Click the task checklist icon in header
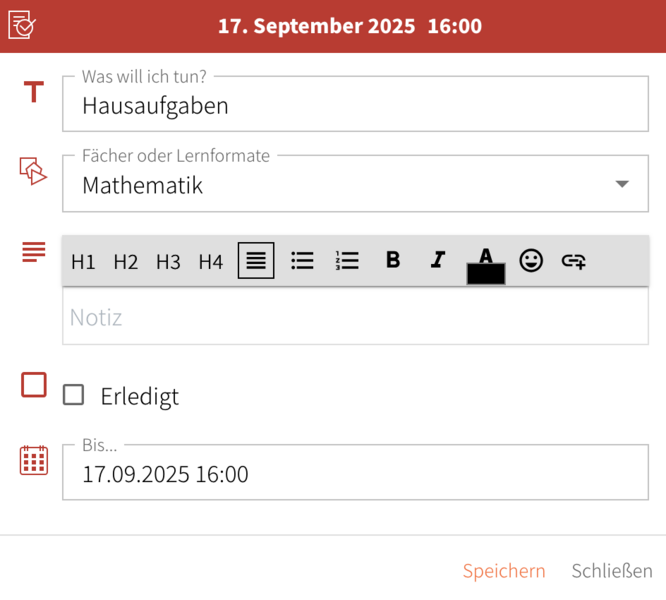Screen dimensions: 666x600 click(x=22, y=25)
